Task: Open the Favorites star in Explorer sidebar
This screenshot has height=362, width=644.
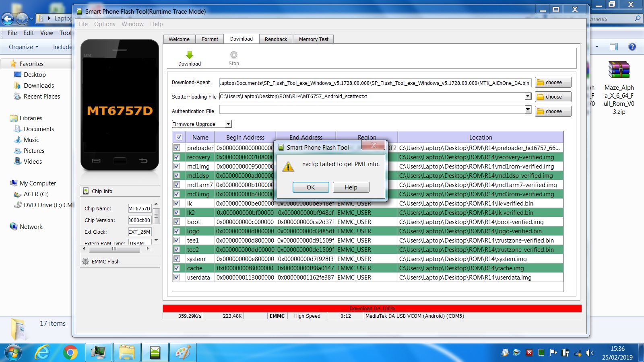Action: click(x=14, y=64)
